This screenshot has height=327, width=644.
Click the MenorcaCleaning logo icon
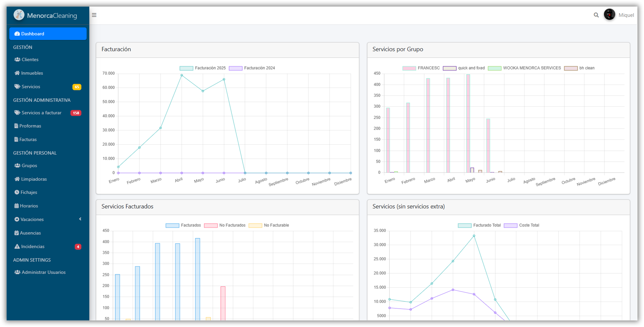19,15
